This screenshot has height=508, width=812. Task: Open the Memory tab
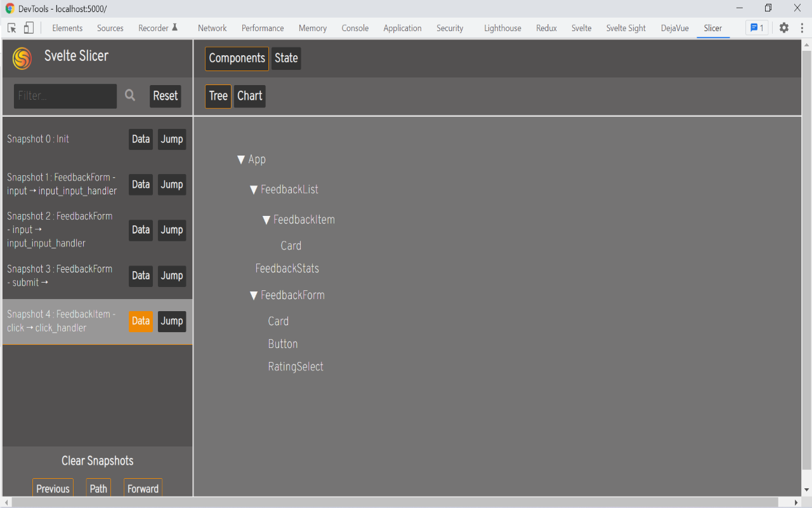[313, 28]
